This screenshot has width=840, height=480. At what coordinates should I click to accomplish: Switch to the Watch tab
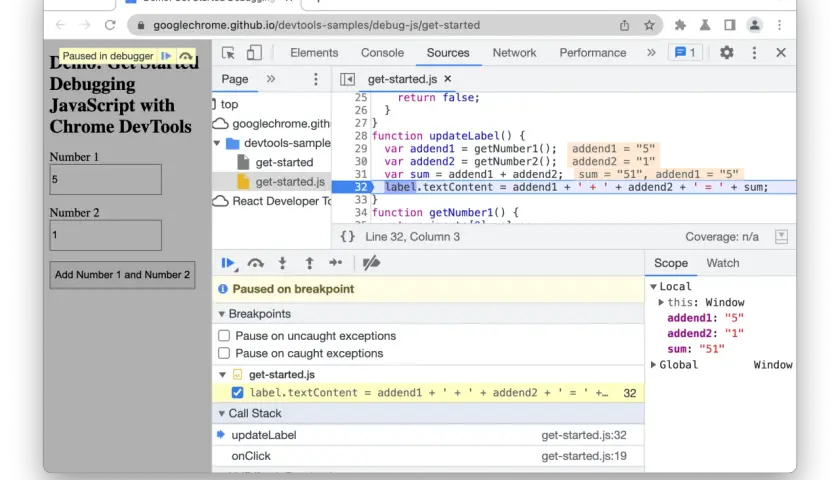point(723,263)
